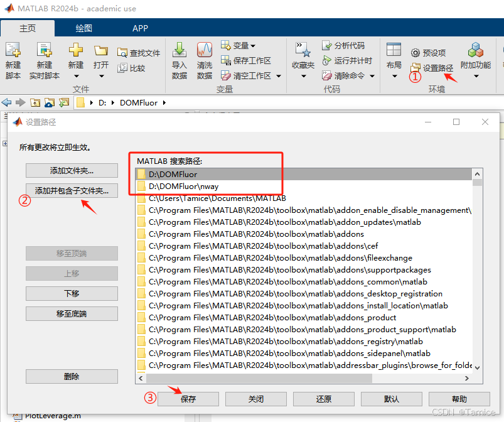Click the 下移 (Move Down) button
The height and width of the screenshot is (422, 504).
[72, 293]
